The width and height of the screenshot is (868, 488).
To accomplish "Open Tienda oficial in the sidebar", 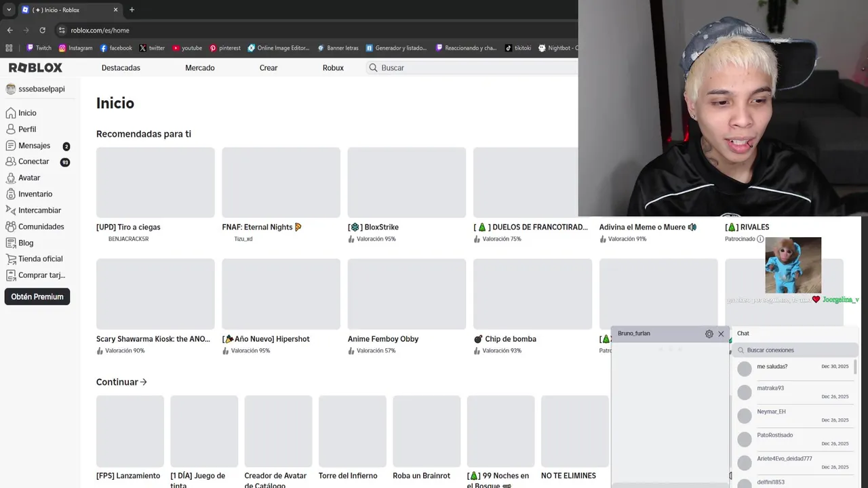I will [40, 259].
